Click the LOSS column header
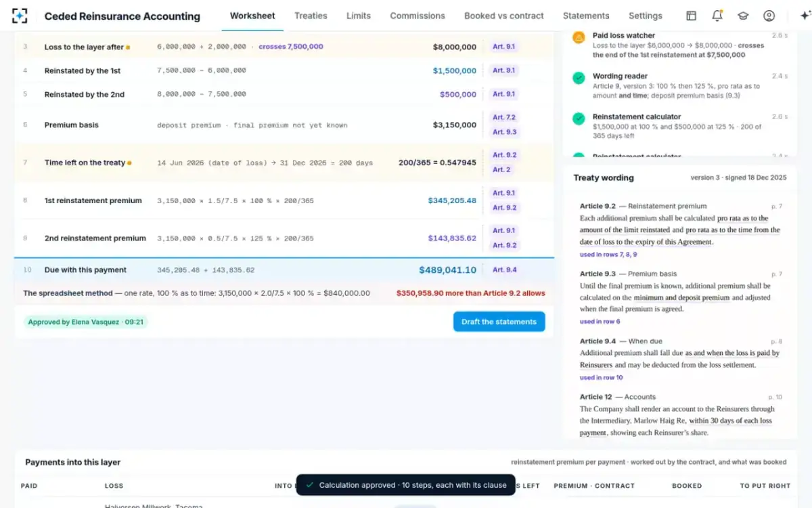This screenshot has width=812, height=508. pos(114,486)
